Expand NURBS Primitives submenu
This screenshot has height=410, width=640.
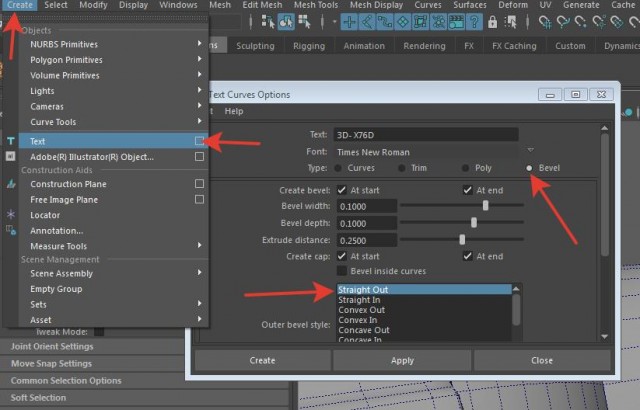pyautogui.click(x=199, y=43)
